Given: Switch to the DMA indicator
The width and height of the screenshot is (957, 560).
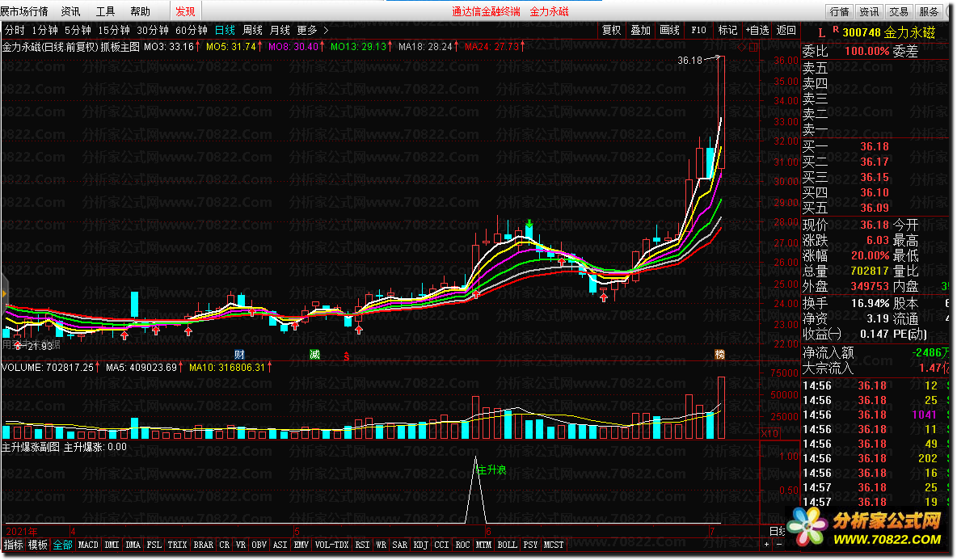Looking at the screenshot, I should [x=133, y=545].
